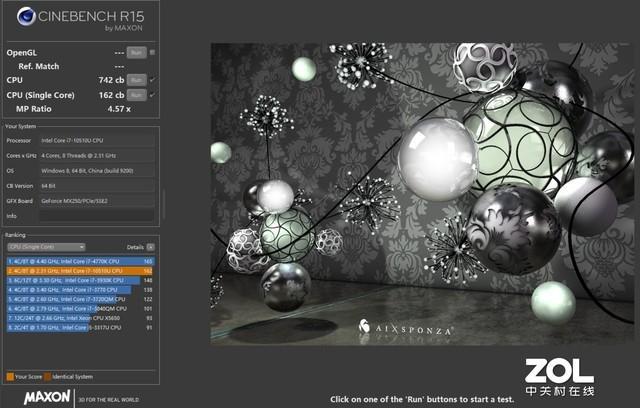Toggle the CPU Single Core checkmark
Screen dimensions: 640x408
[152, 95]
